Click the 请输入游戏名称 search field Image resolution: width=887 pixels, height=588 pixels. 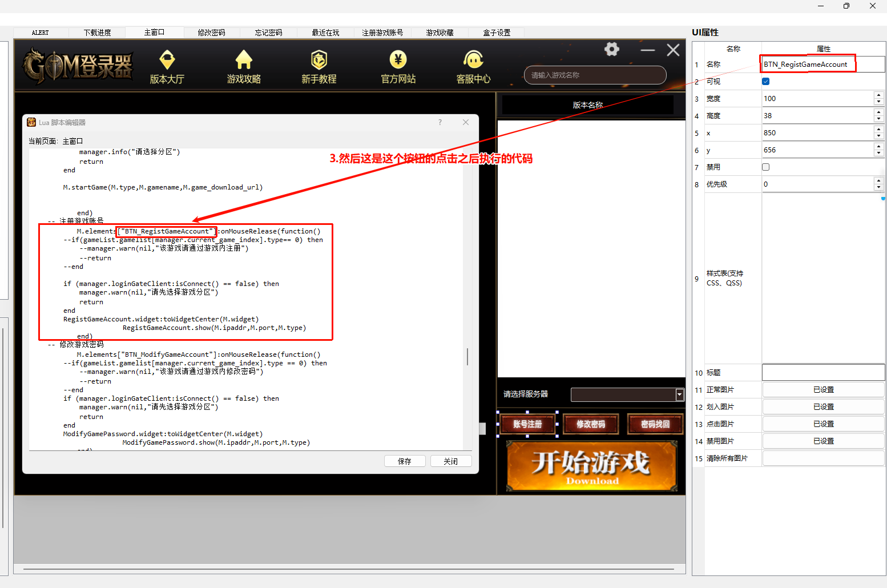[595, 75]
